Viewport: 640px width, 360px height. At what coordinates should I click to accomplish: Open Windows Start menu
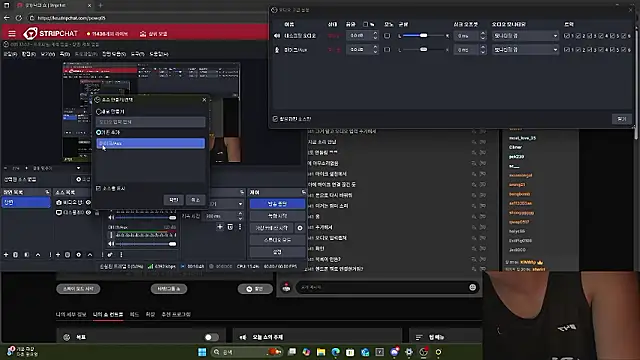click(x=202, y=352)
